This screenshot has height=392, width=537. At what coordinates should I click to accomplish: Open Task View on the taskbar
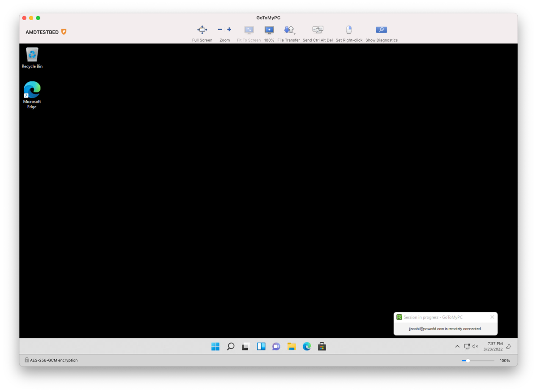pos(245,346)
